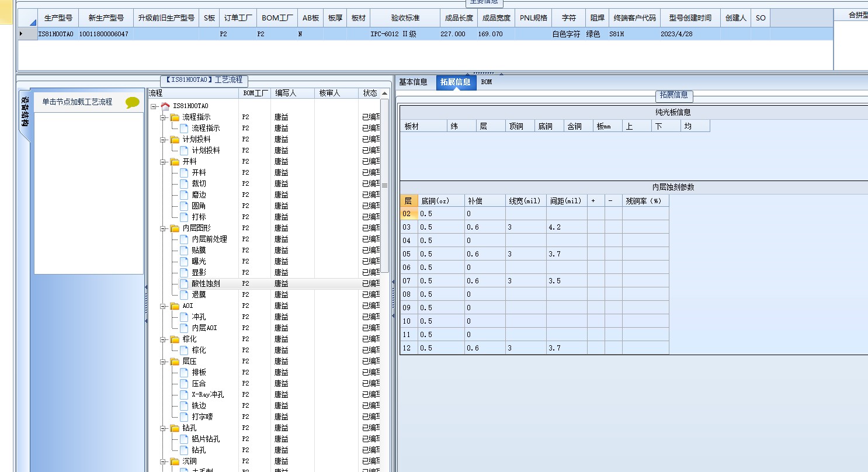
Task: Click the 3.5 spacing value for layer 07
Action: point(567,281)
